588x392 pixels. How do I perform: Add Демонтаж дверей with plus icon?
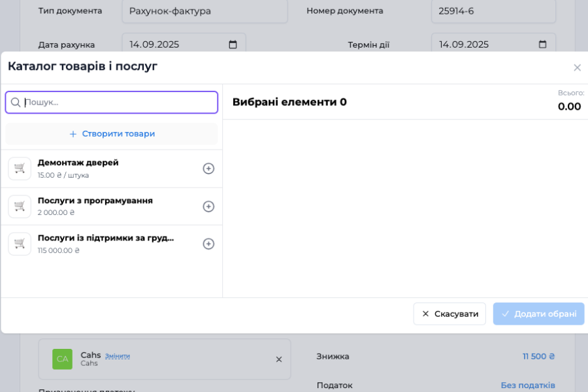coord(208,169)
